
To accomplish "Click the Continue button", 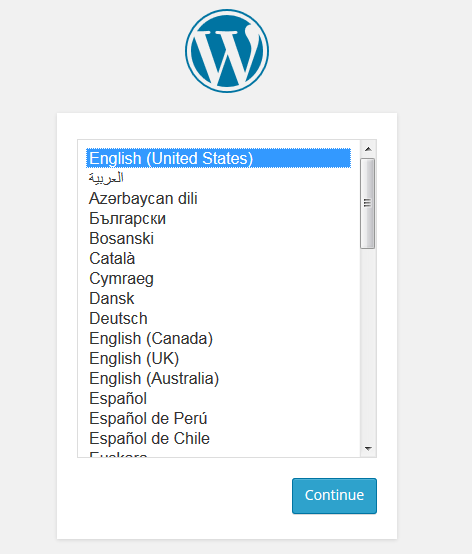I will click(x=334, y=496).
